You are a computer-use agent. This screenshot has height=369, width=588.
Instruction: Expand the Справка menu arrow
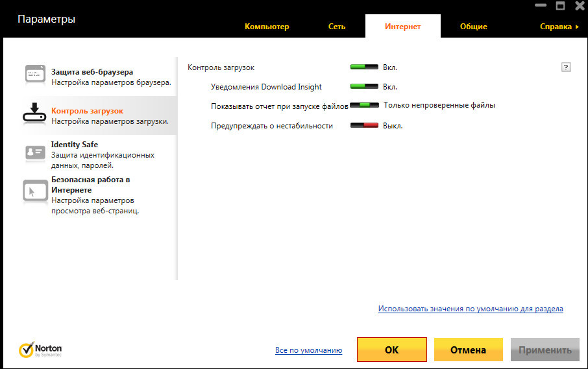click(577, 27)
